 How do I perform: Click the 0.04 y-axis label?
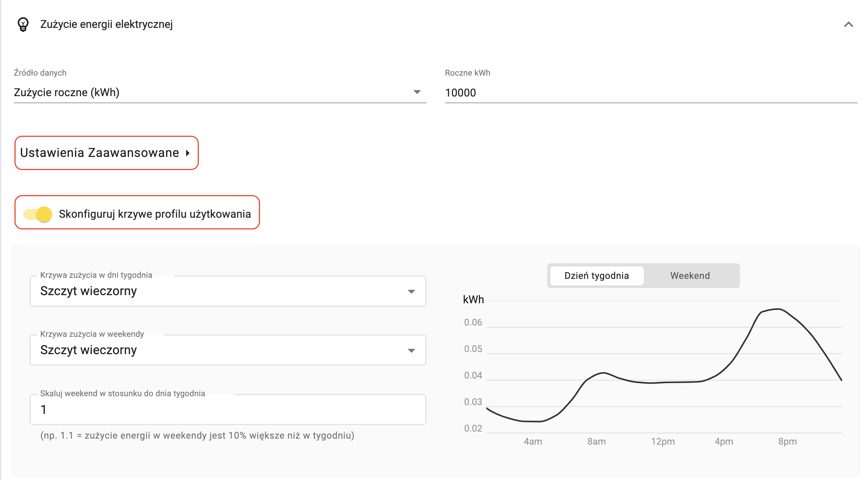(x=473, y=375)
